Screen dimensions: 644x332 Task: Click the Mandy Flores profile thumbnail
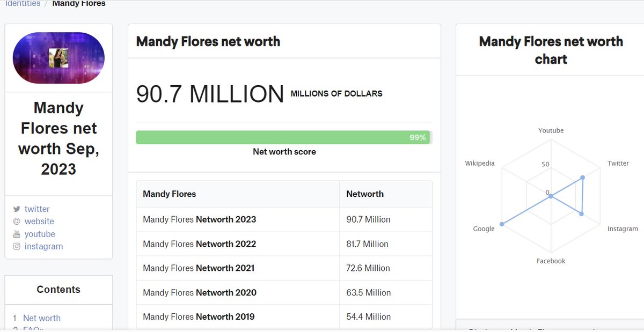click(58, 58)
